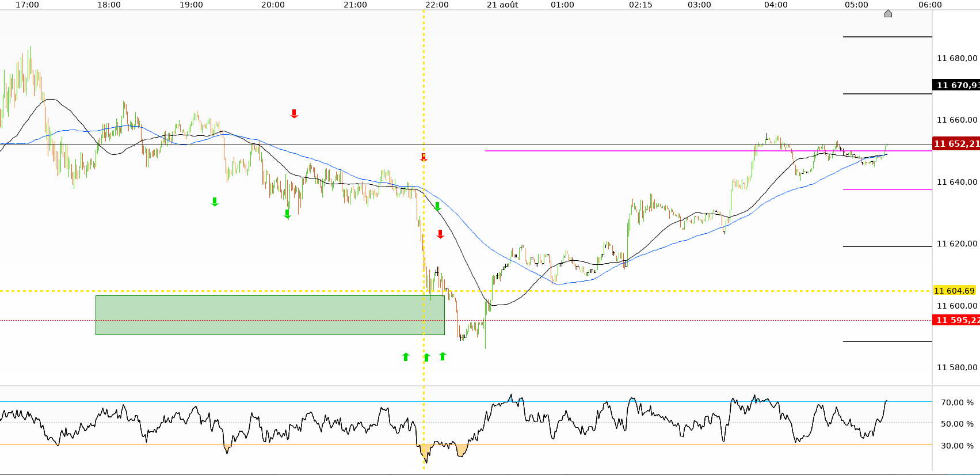The image size is (980, 475).
Task: Select the red dotted horizontal line at 11 595,22
Action: [x=466, y=320]
